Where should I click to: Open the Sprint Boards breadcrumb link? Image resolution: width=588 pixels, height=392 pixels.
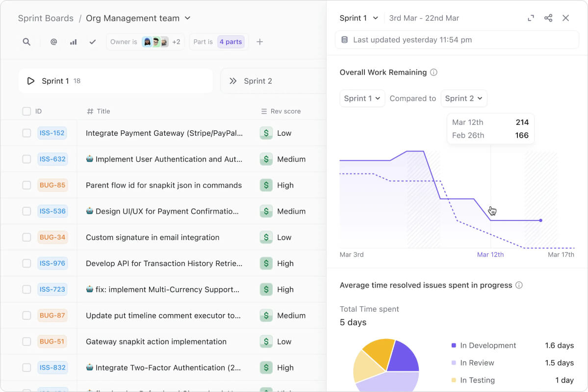pyautogui.click(x=46, y=18)
